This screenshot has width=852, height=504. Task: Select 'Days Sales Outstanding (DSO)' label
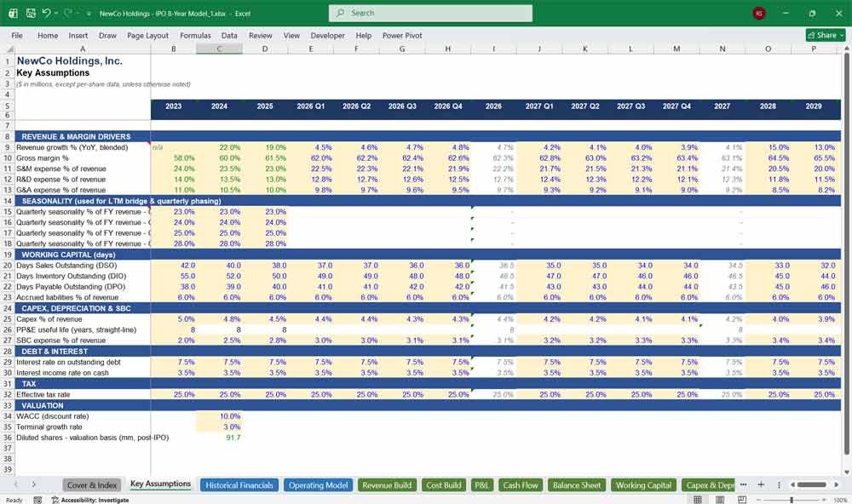coord(66,266)
